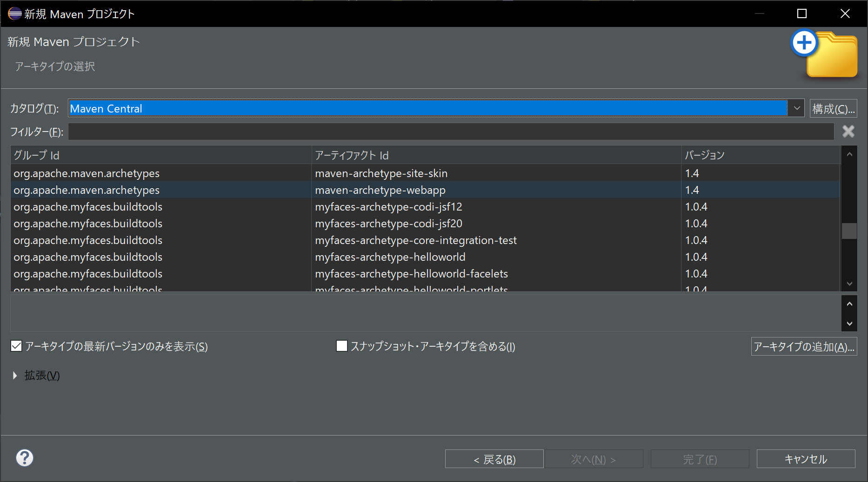Click the empty archetype description text area
This screenshot has width=868, height=482.
click(x=426, y=313)
